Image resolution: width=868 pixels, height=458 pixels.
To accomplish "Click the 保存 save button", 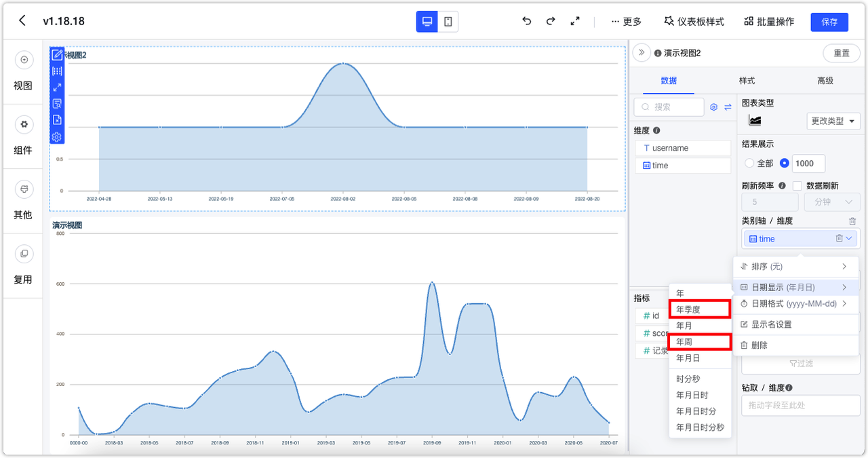I will (829, 22).
